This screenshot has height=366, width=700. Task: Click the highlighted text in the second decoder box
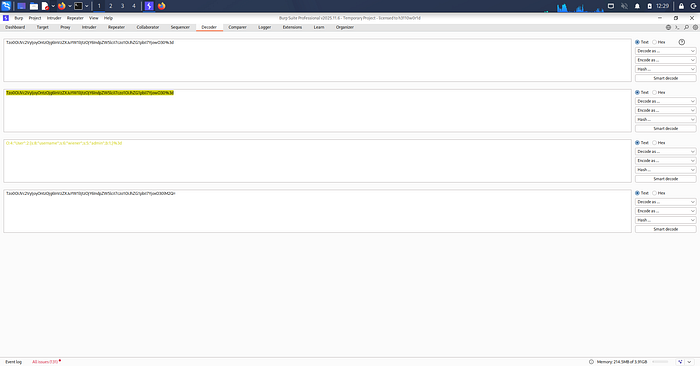(x=90, y=93)
